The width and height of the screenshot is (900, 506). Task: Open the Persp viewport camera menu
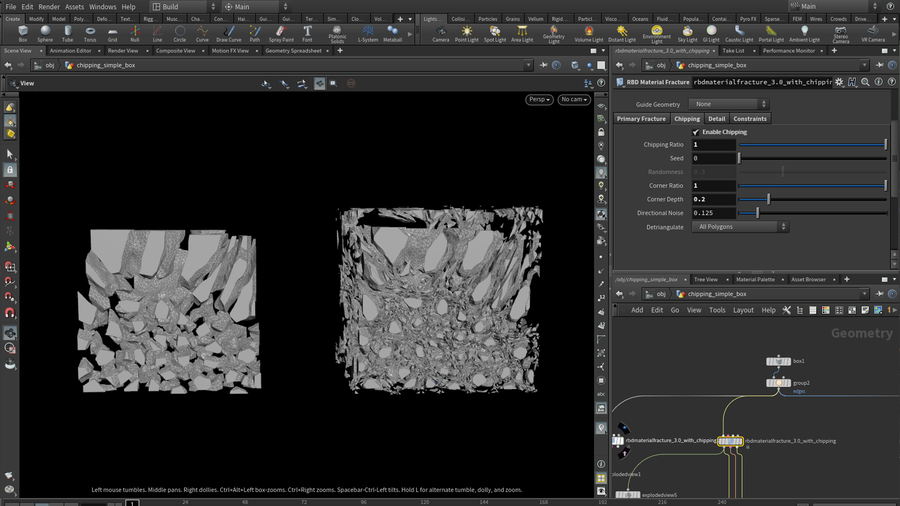point(538,100)
